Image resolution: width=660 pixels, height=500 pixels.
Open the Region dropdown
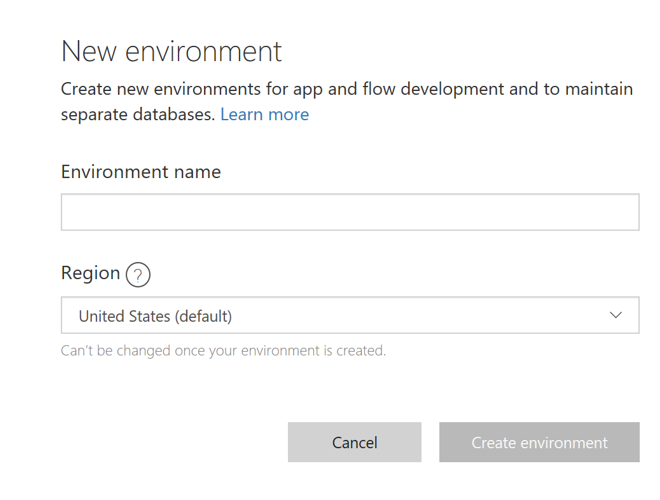coord(350,316)
